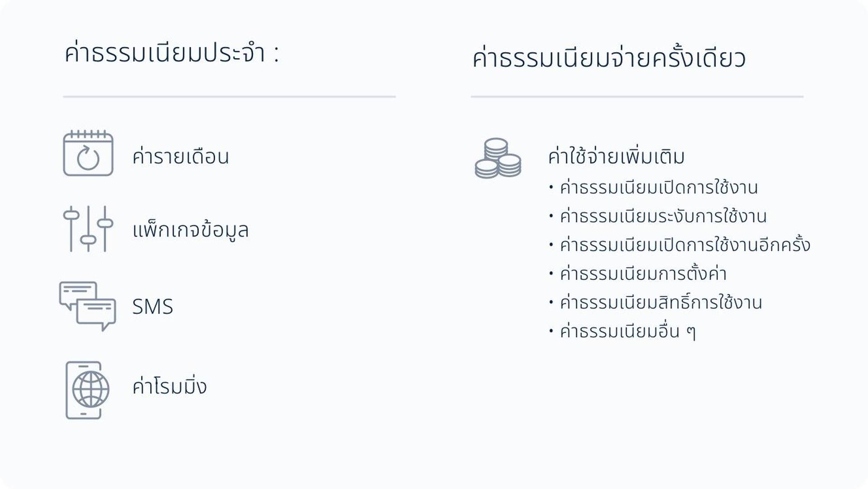Select the แพ็กเกจข้อมูล label
Viewport: 868px width, 489px height.
click(191, 229)
